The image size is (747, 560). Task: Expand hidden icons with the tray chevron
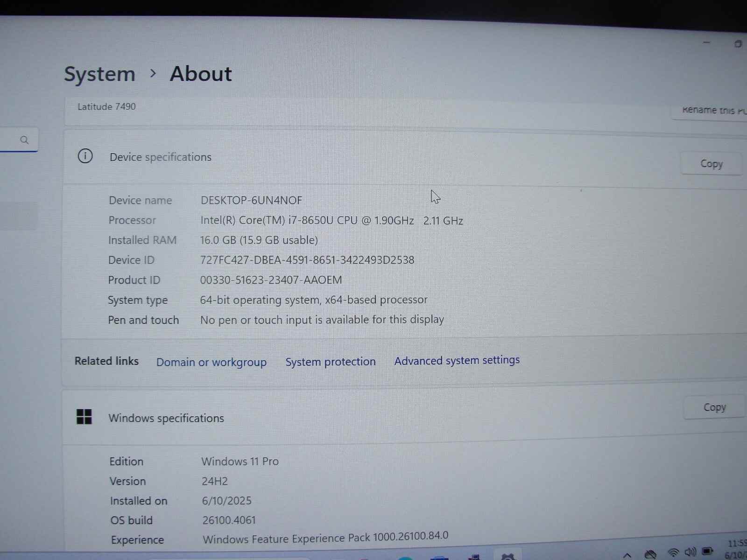(x=627, y=556)
